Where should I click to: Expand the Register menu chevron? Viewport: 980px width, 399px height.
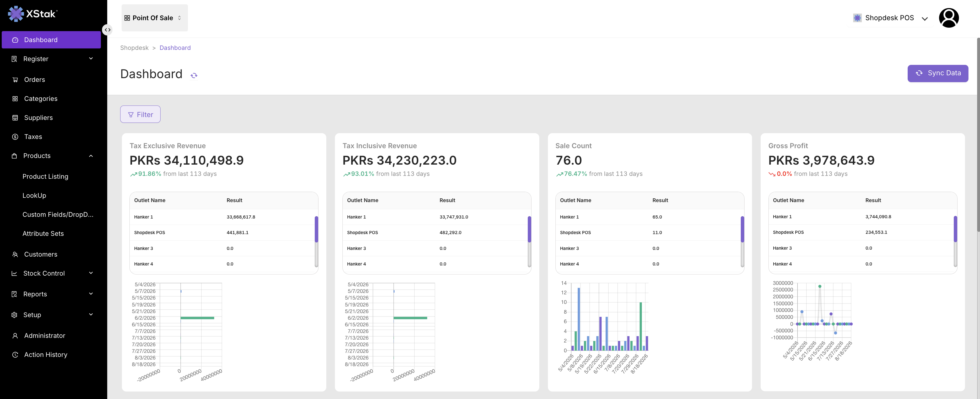pyautogui.click(x=91, y=59)
